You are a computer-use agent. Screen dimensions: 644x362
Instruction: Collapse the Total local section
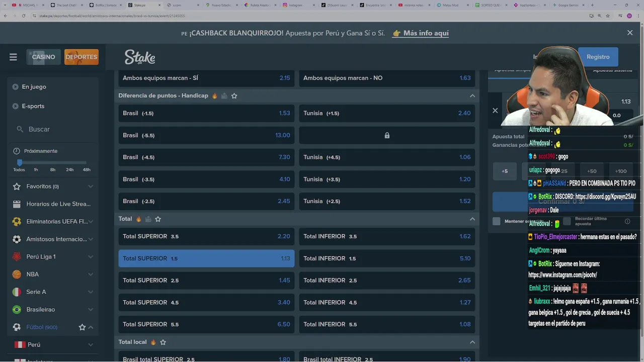(x=472, y=342)
